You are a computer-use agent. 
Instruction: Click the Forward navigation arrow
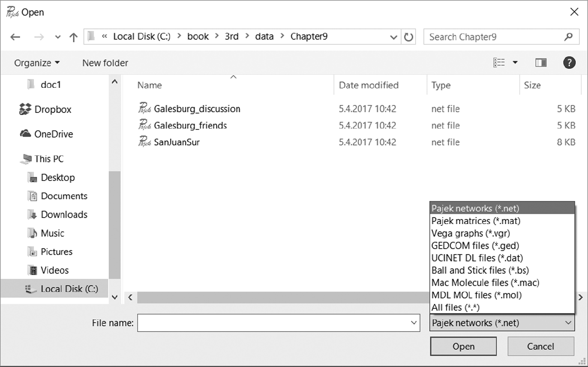[39, 37]
